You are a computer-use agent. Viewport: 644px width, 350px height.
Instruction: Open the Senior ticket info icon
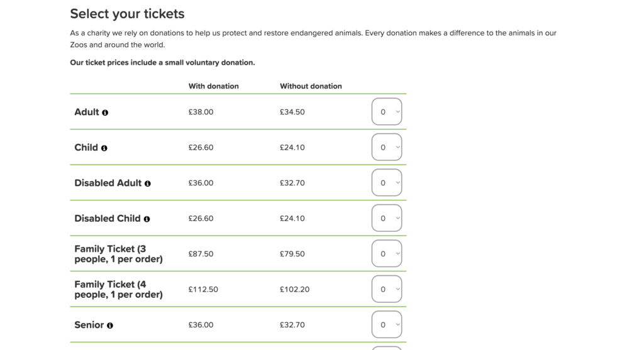(110, 325)
